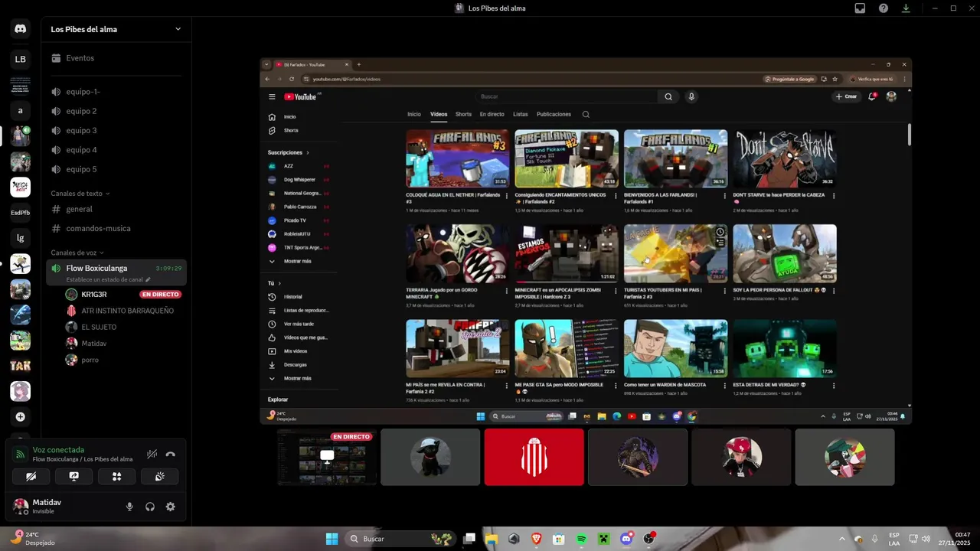
Task: Join the equipo 3 voice channel
Action: pos(116,131)
